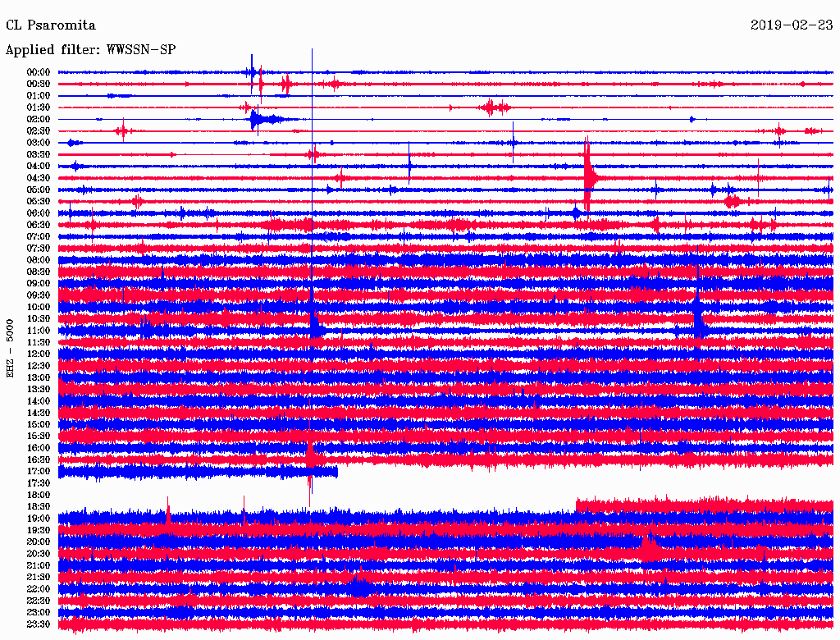Select the 03:00 time row label
This screenshot has height=640, width=840.
(x=39, y=143)
